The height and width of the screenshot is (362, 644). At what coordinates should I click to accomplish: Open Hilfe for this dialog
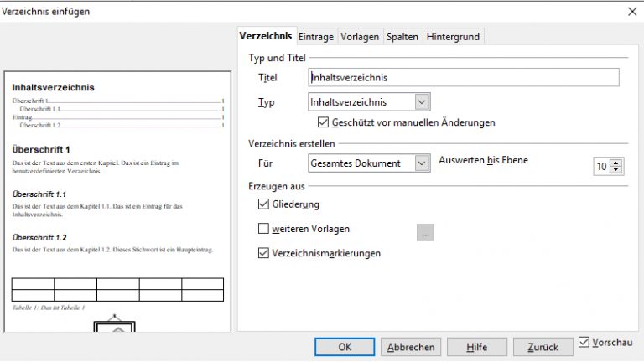click(477, 347)
